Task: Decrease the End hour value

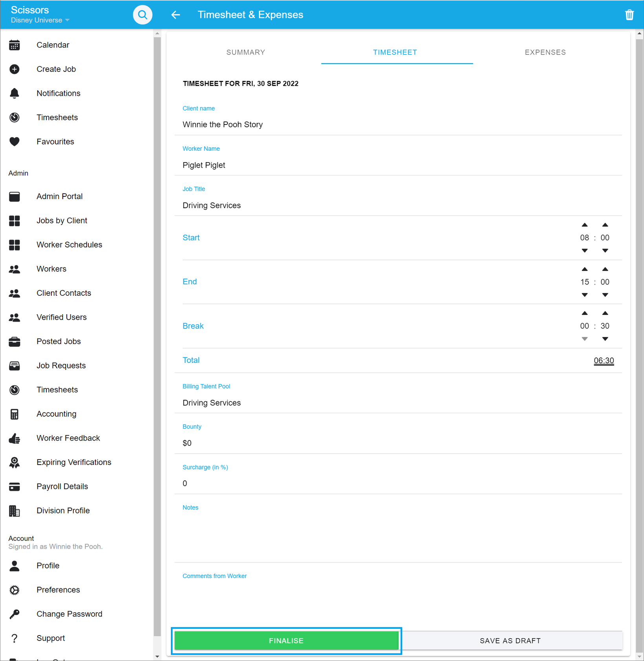Action: [x=584, y=295]
